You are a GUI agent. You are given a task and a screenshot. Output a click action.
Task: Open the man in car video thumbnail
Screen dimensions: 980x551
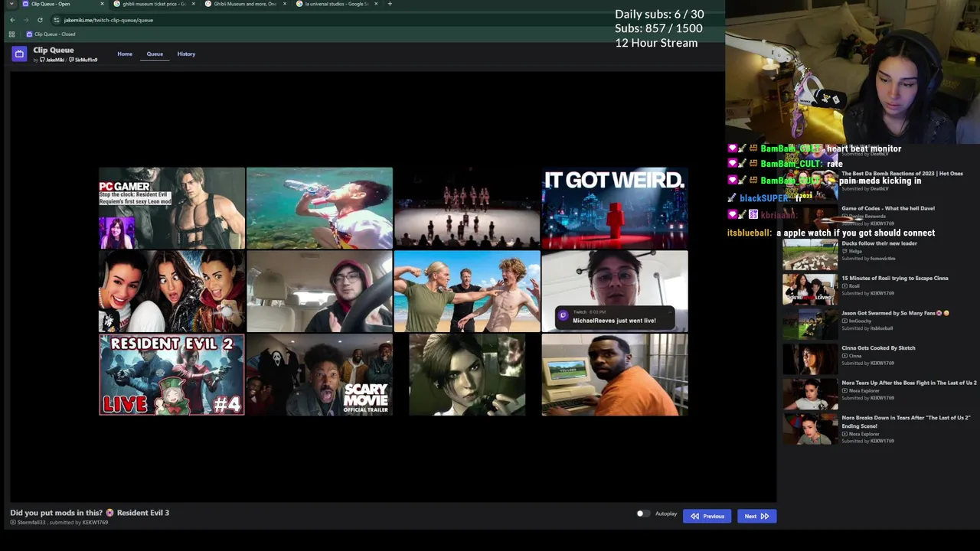click(x=319, y=292)
